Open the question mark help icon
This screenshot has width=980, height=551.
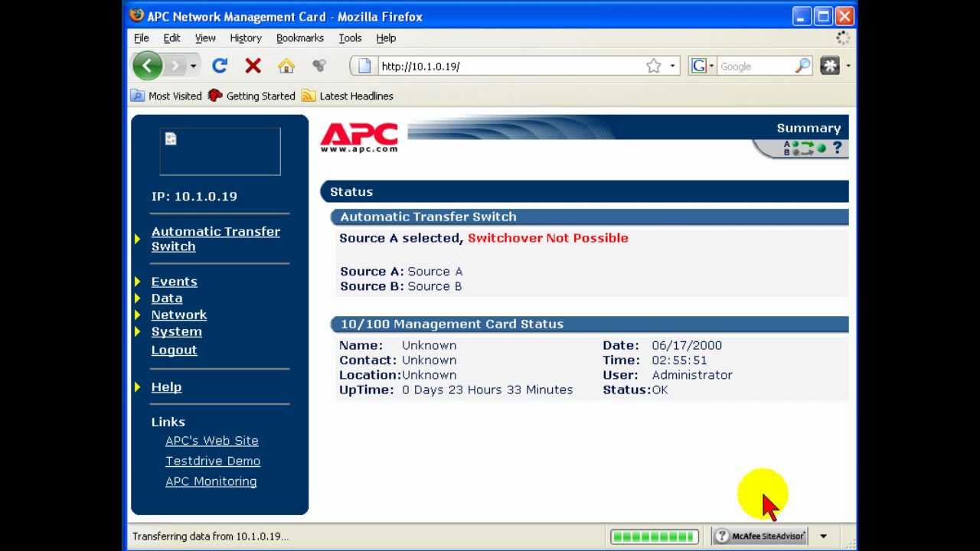(x=837, y=148)
